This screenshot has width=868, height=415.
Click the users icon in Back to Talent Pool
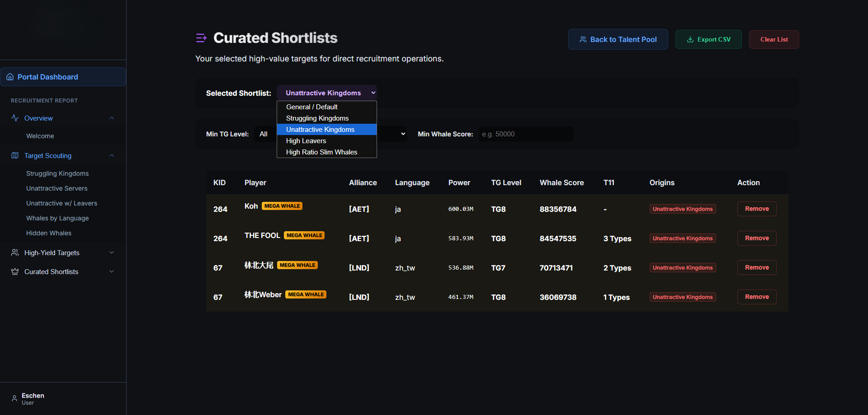tap(583, 39)
